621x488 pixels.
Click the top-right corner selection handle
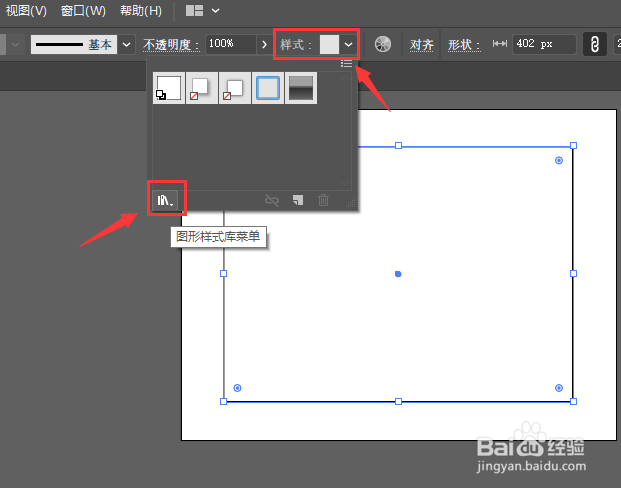tap(573, 146)
